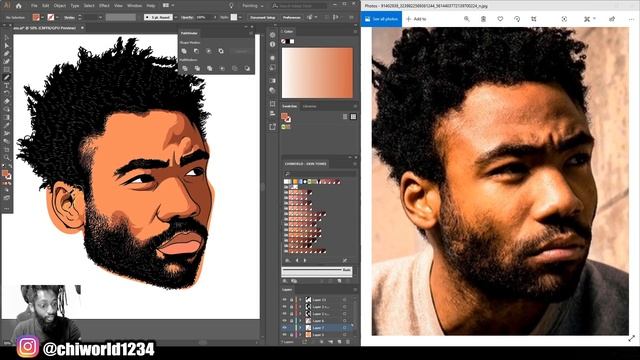Viewport: 640px width, 360px height.
Task: Select the Pen tool
Action: (7, 53)
